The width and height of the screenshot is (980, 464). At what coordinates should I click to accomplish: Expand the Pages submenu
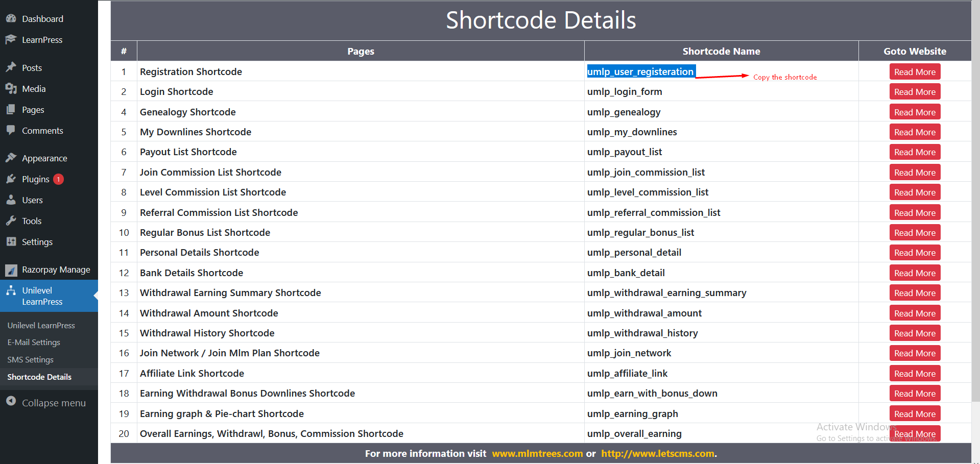pyautogui.click(x=33, y=109)
